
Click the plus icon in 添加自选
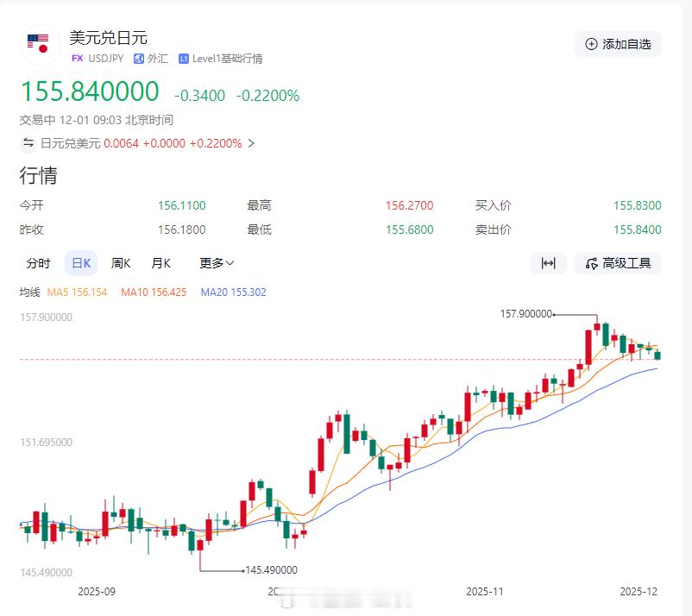tap(591, 44)
